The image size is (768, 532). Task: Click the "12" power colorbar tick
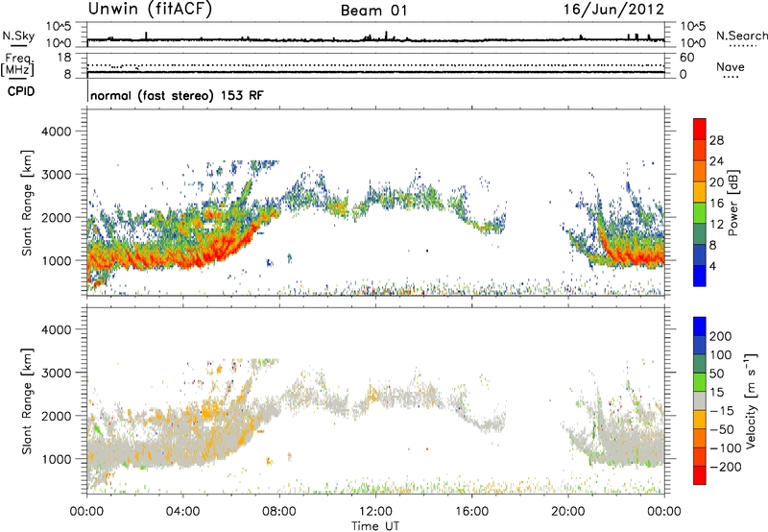click(716, 225)
